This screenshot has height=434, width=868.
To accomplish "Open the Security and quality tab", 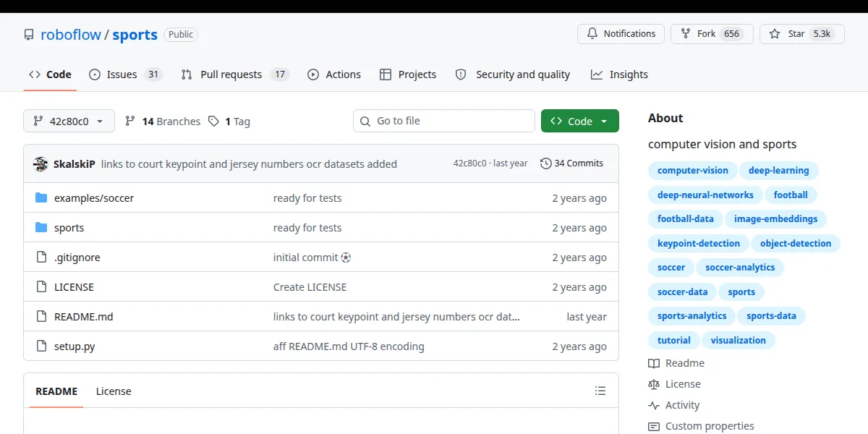I will click(513, 75).
